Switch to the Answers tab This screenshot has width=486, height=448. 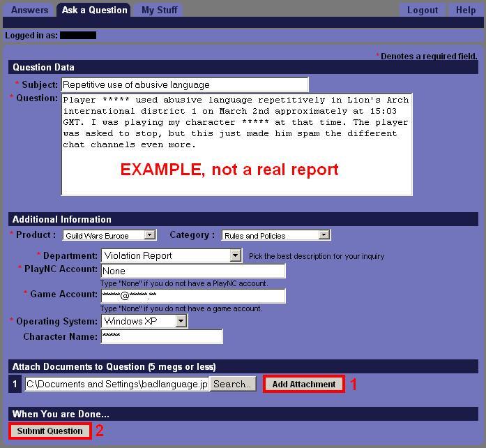pyautogui.click(x=29, y=10)
